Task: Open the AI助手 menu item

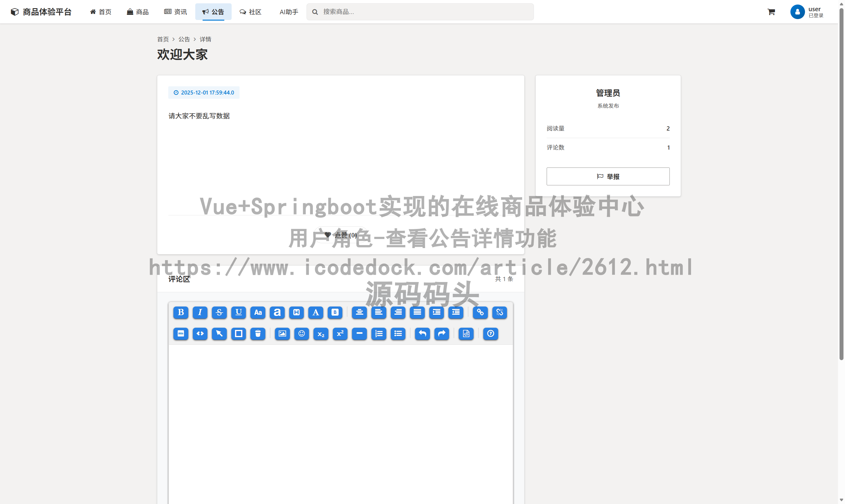Action: coord(289,12)
